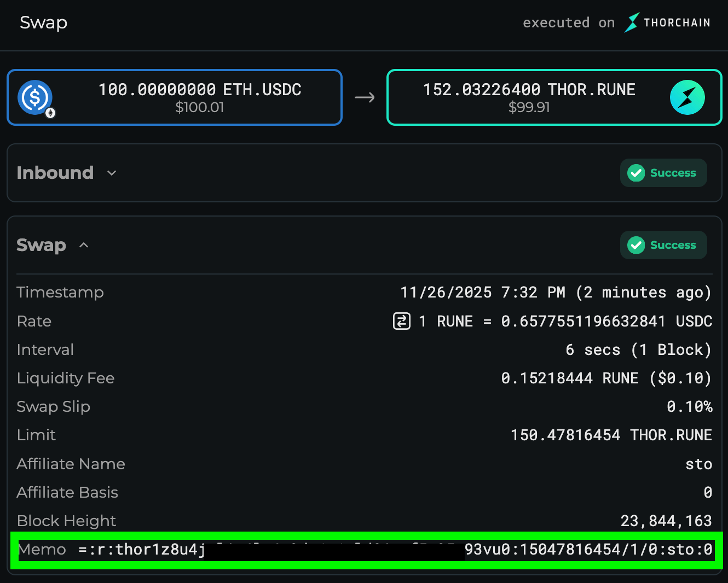728x583 pixels.
Task: Expand the Inbound section chevron
Action: pos(112,173)
